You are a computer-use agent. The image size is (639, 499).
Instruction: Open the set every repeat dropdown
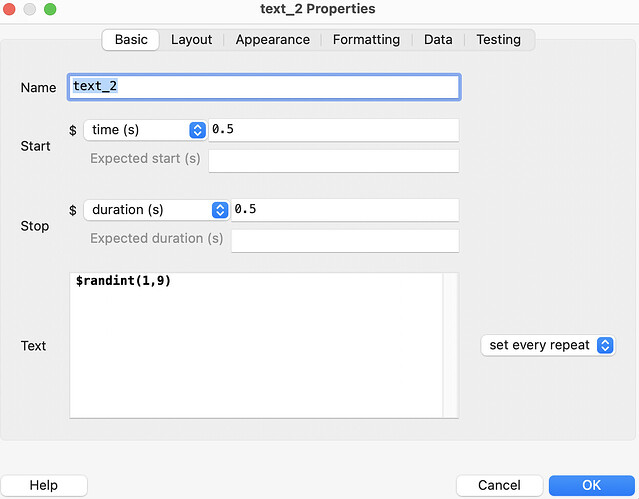[x=547, y=345]
